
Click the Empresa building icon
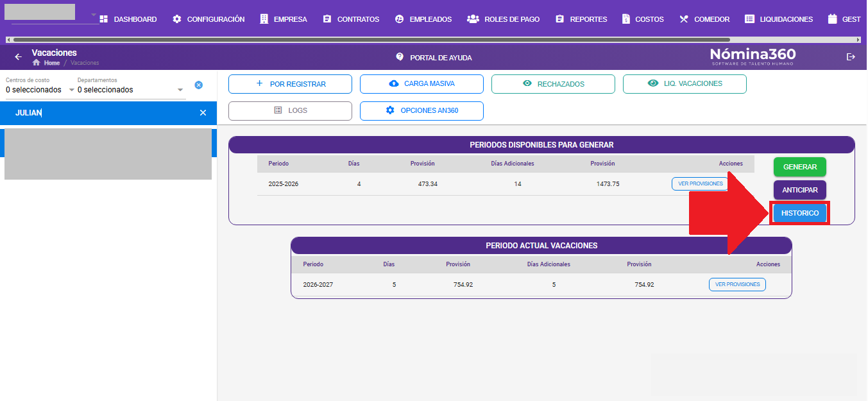[x=264, y=19]
